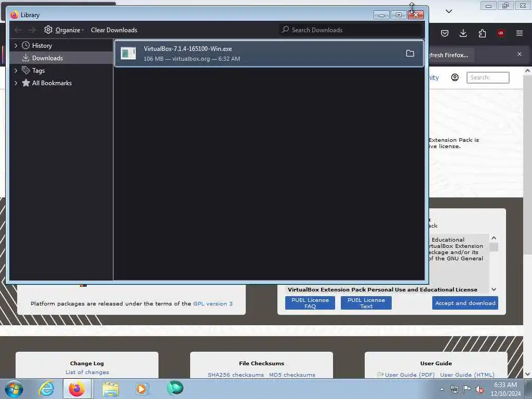
Task: Click PUEL License FAQ button
Action: pos(310,303)
